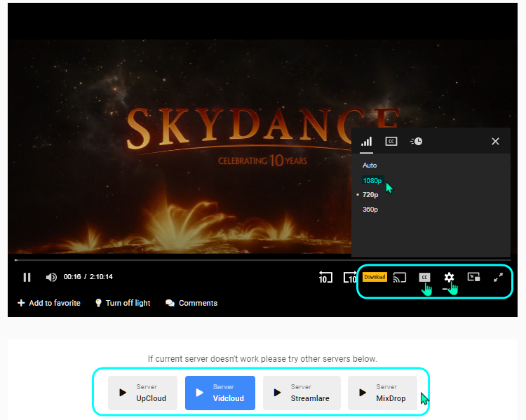Screen dimensions: 526x420
Task: Skip forward 10 seconds button
Action: [x=349, y=277]
